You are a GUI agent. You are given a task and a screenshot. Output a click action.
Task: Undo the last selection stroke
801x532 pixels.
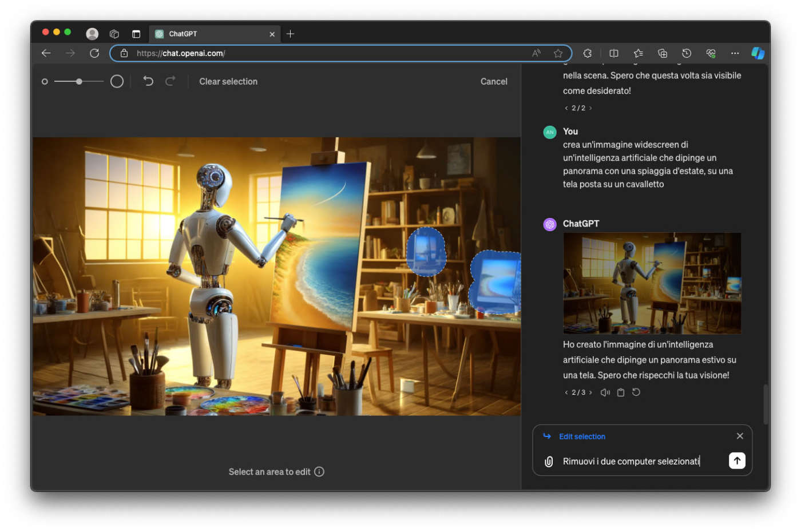[x=148, y=81]
